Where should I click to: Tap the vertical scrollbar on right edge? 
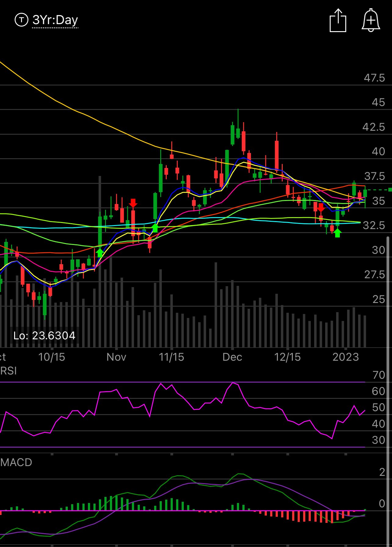(388, 391)
